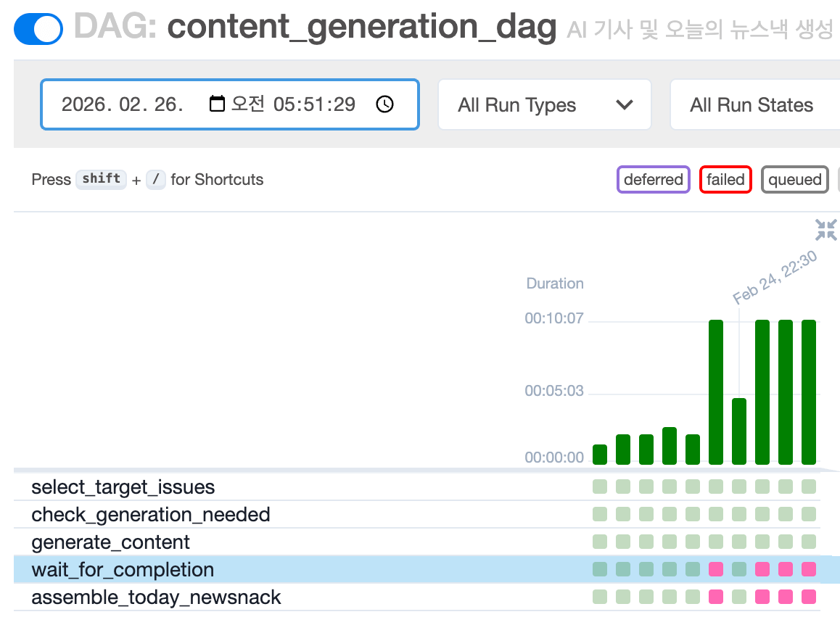Select the assemble_today_newsnack task row
Screen dimensions: 840x625
(x=156, y=597)
